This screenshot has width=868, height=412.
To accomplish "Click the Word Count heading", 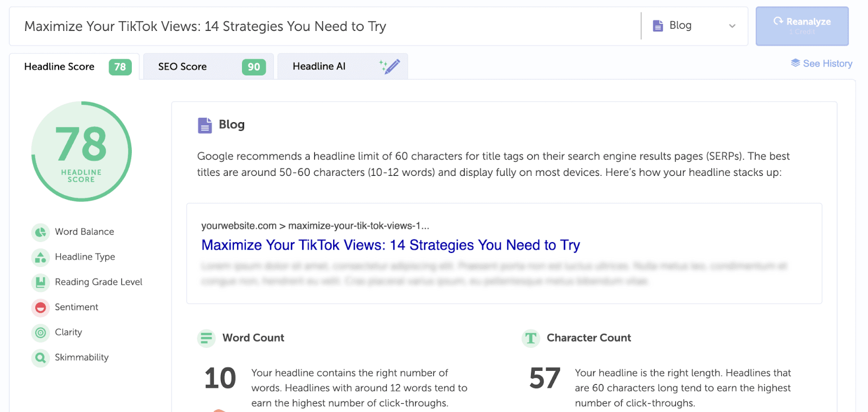I will (253, 338).
